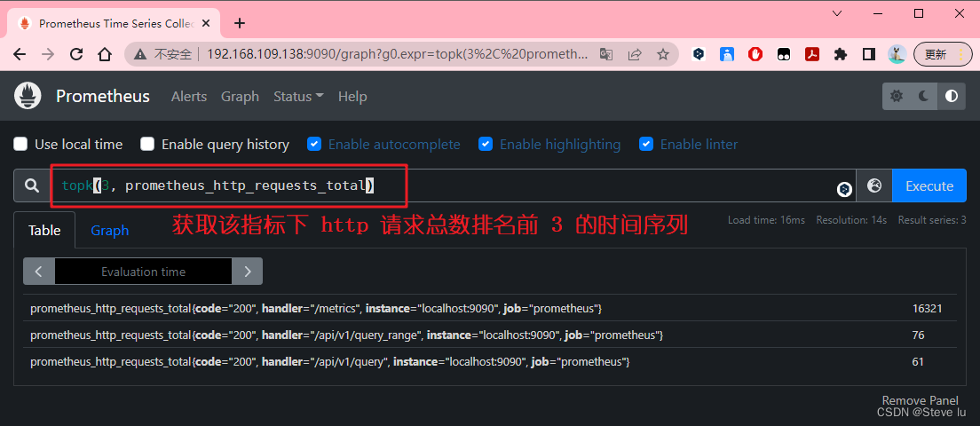
Task: Click the Resolution: 14s stat
Action: 851,220
